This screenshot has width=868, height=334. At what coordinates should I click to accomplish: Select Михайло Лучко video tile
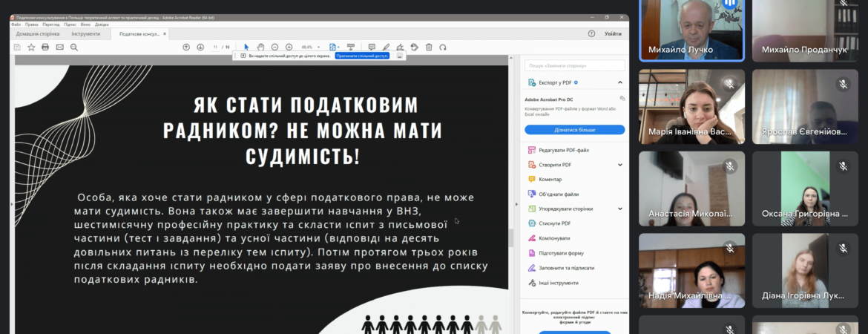tap(692, 30)
